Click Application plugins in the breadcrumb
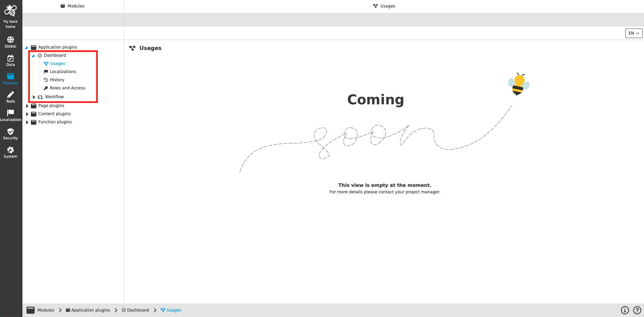Image resolution: width=644 pixels, height=317 pixels. point(91,310)
